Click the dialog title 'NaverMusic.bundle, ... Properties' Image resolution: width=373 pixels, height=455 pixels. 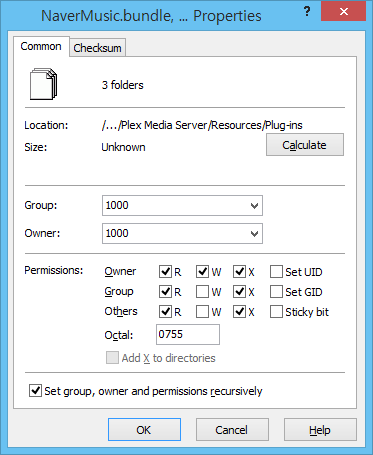[151, 16]
